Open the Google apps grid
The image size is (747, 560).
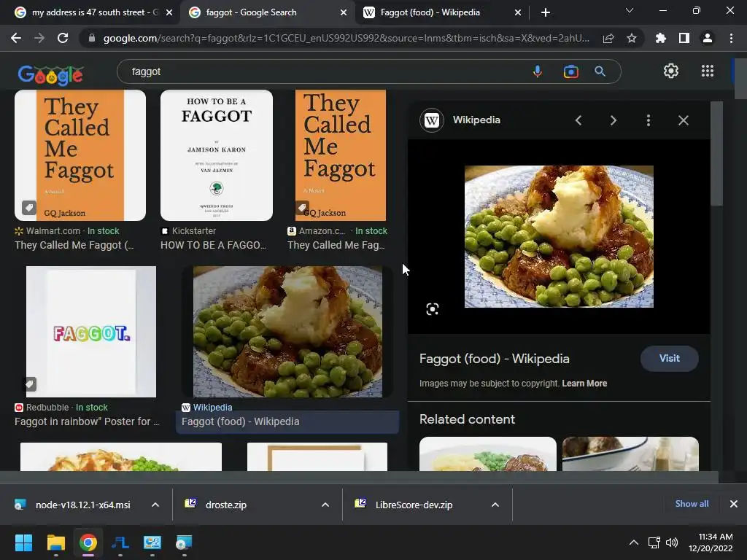point(708,71)
